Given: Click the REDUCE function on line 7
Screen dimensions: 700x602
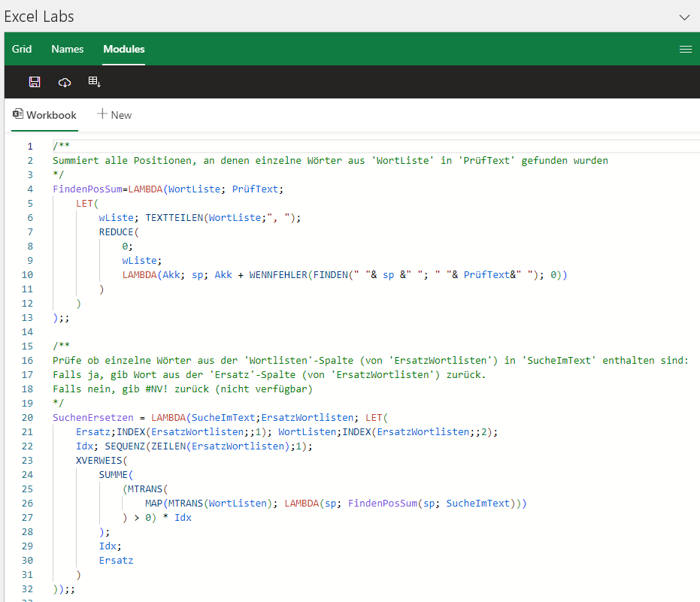Looking at the screenshot, I should tap(116, 232).
